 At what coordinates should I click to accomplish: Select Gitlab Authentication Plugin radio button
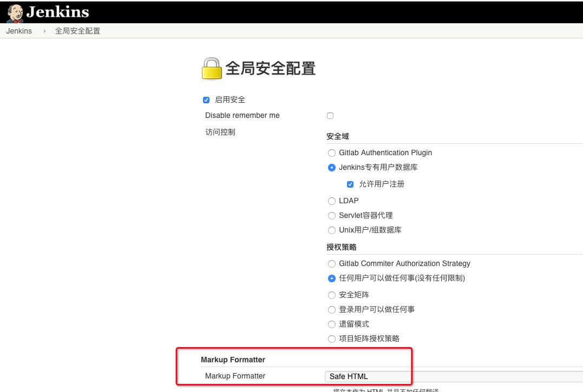[x=332, y=153]
